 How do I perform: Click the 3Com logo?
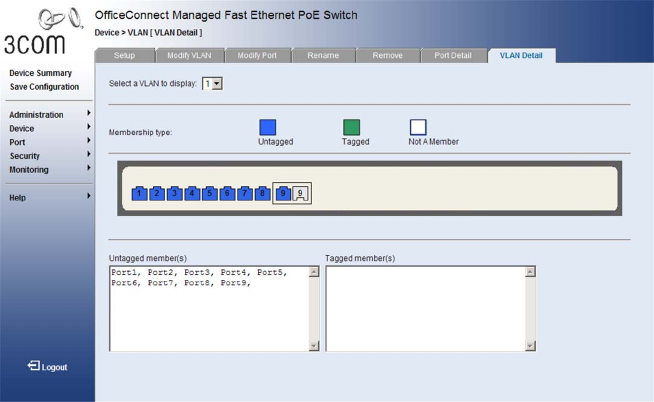(43, 31)
